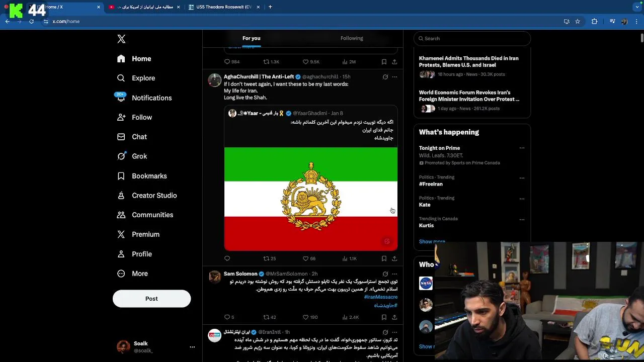Reply to the AghaChurchill post
Screen dimensions: 644x362
click(x=227, y=258)
